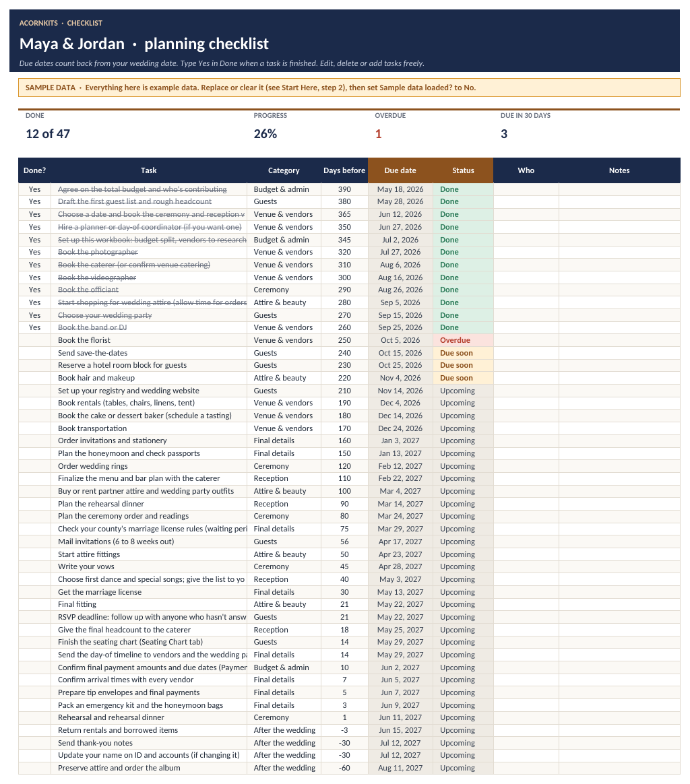Click the 'Status' column header
The height and width of the screenshot is (784, 690).
click(x=463, y=170)
